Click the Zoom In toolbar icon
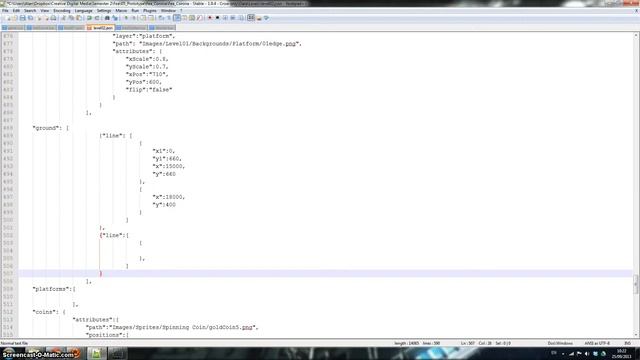 [126, 18]
